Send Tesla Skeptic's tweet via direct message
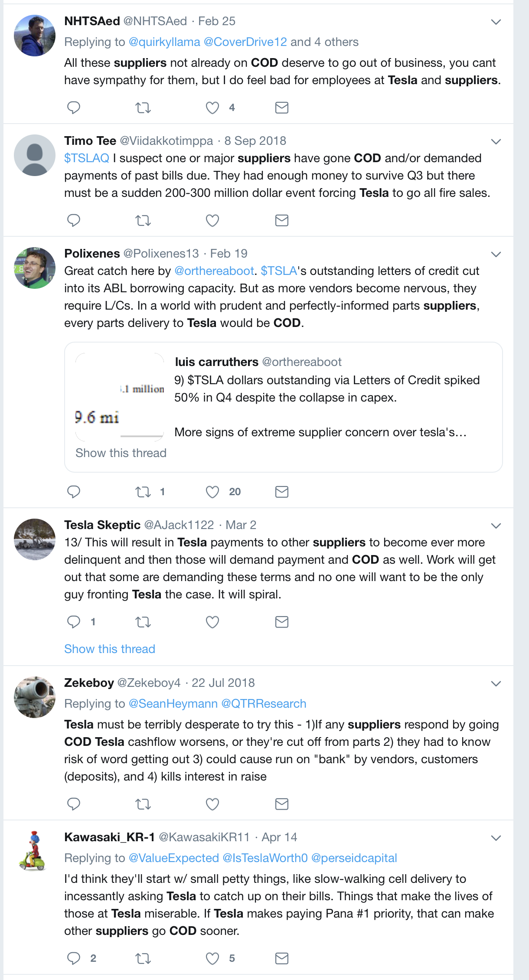The height and width of the screenshot is (980, 529). (x=281, y=622)
